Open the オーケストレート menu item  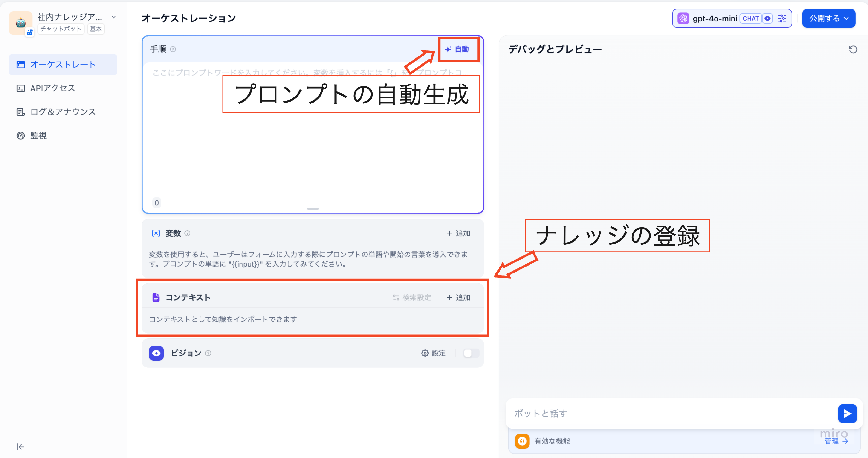(63, 64)
